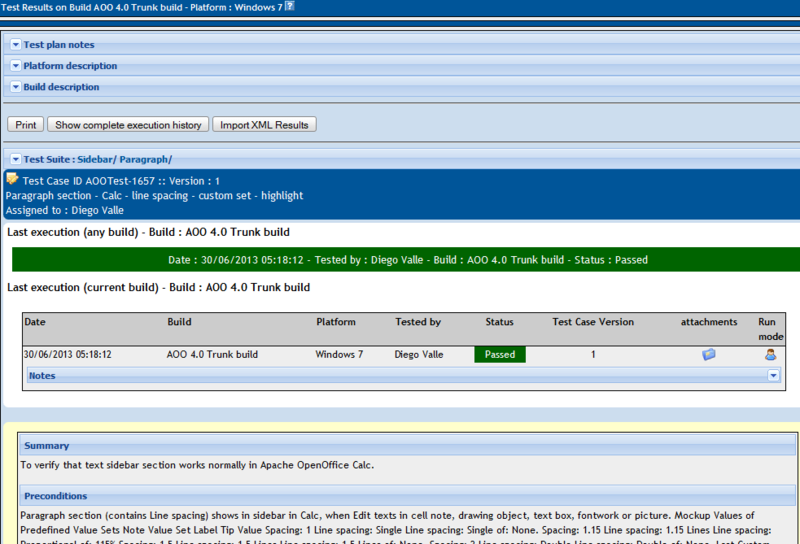Viewport: 800px width, 544px height.
Task: Click the Windows 7 platform cell
Action: click(x=339, y=354)
